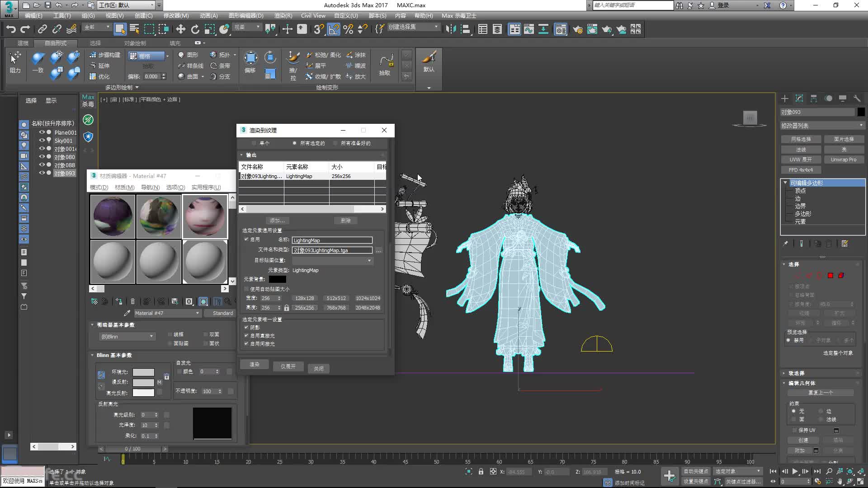The height and width of the screenshot is (488, 868).
Task: Open the Material #47 name dropdown
Action: click(167, 313)
